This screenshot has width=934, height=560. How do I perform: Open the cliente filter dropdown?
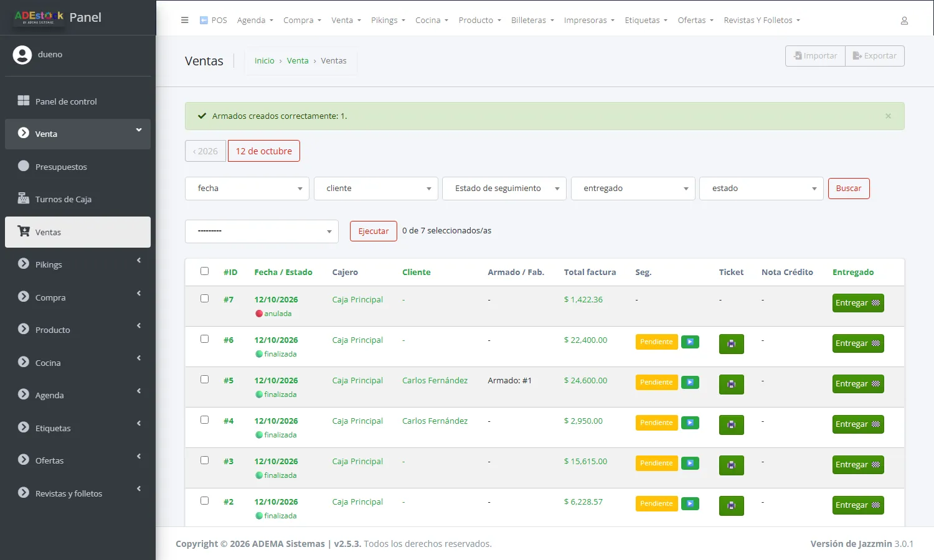coord(376,189)
